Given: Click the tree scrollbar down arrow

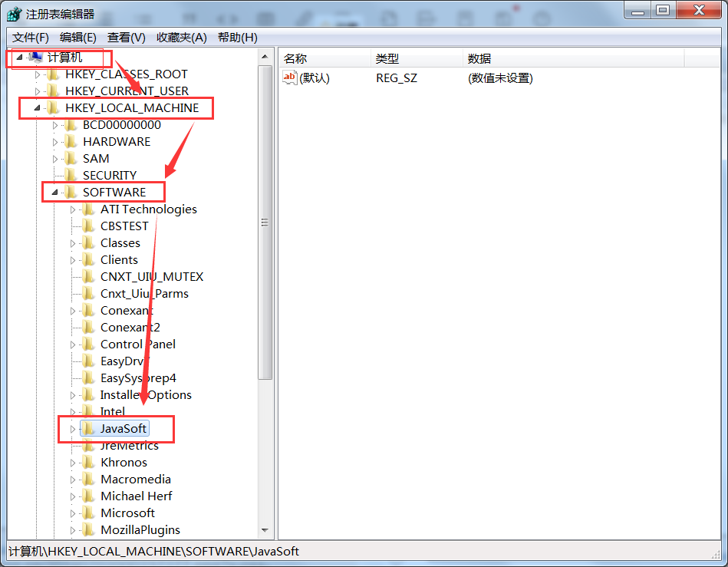Looking at the screenshot, I should tap(265, 530).
